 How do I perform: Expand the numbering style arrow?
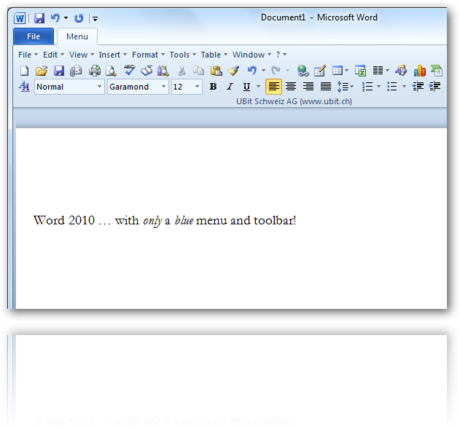click(379, 87)
